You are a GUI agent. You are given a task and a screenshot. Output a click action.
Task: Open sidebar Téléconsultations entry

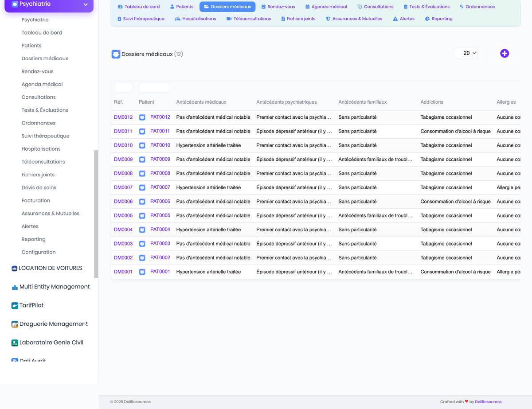[x=43, y=162]
